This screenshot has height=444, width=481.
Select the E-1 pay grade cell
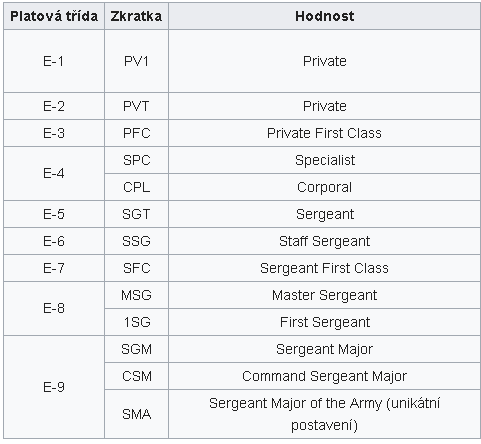click(54, 61)
